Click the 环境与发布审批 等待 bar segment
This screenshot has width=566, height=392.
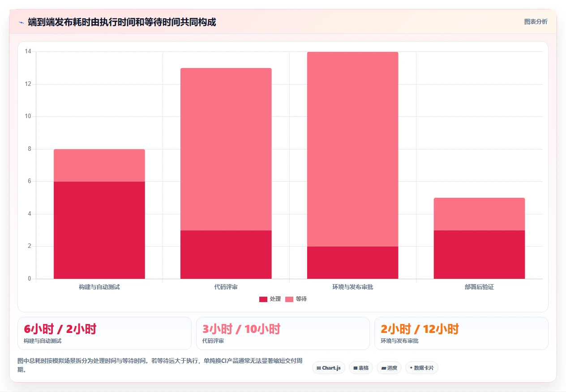point(353,149)
